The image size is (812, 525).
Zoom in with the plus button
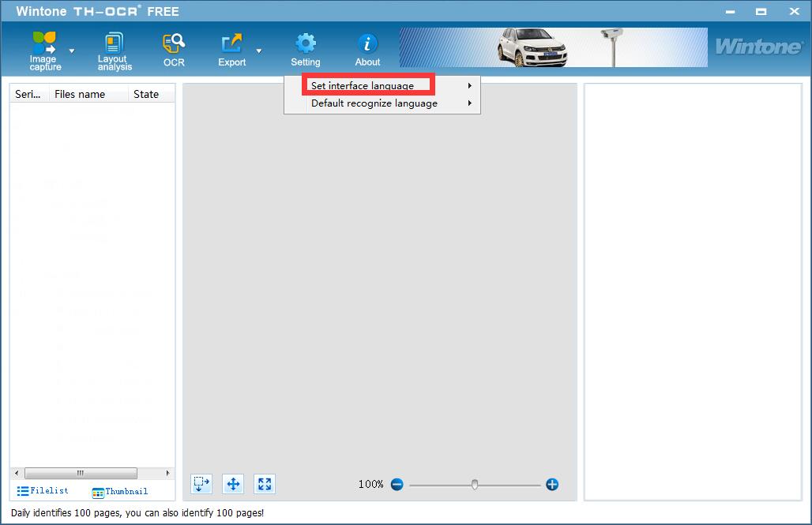(x=552, y=484)
